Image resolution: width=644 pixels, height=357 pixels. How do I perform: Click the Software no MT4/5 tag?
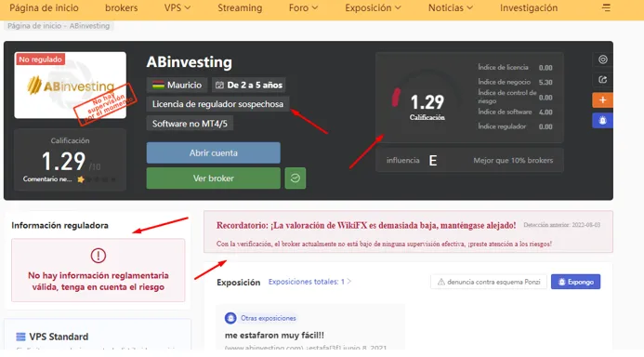click(190, 124)
